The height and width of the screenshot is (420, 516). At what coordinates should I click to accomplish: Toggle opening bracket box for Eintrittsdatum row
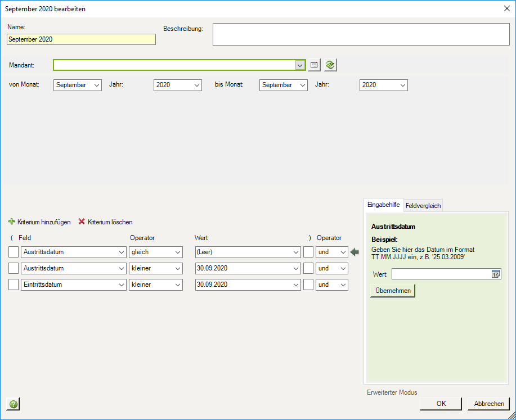tap(14, 285)
